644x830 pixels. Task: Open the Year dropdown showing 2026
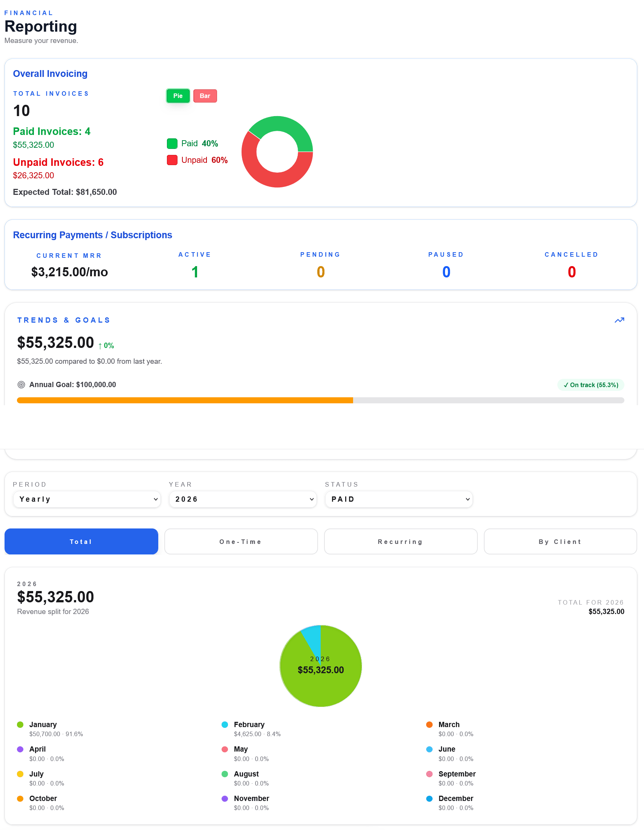click(242, 499)
